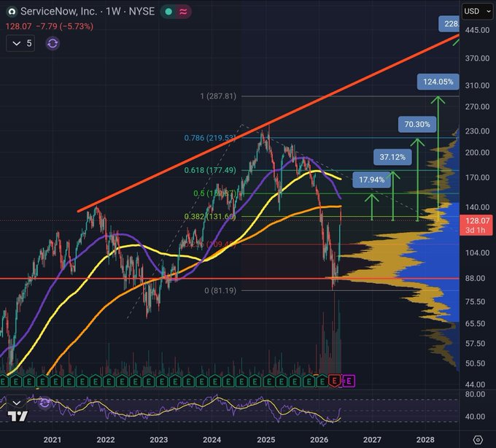The width and height of the screenshot is (496, 448).
Task: Select the red E earnings marker
Action: coord(334,381)
